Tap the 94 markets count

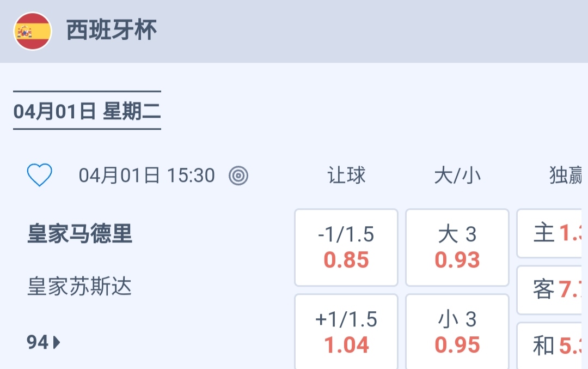(38, 343)
